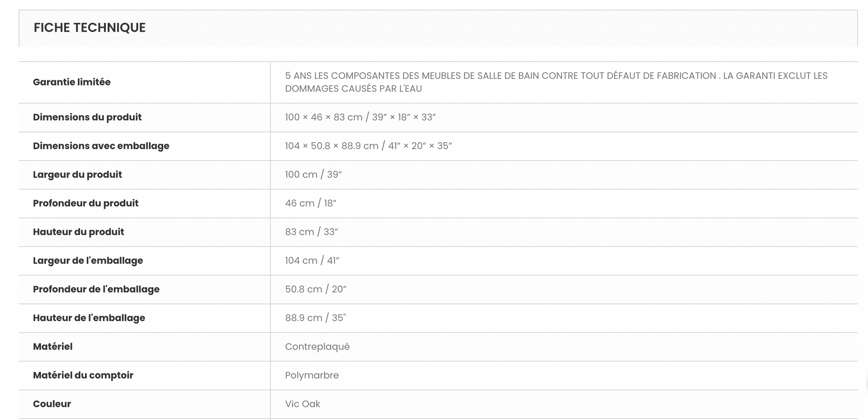Click the 83 cm / 33″ value
This screenshot has height=420, width=868.
(312, 232)
